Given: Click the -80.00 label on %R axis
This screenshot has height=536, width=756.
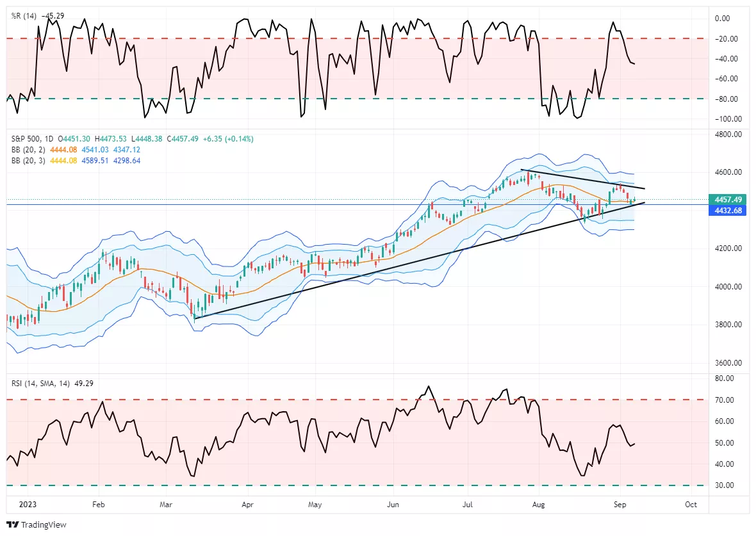Looking at the screenshot, I should click(x=726, y=99).
